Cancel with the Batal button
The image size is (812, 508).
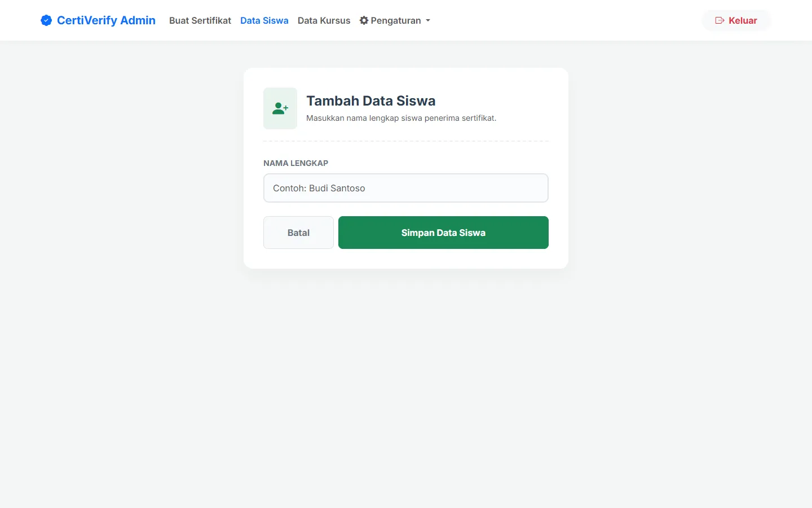(x=298, y=233)
